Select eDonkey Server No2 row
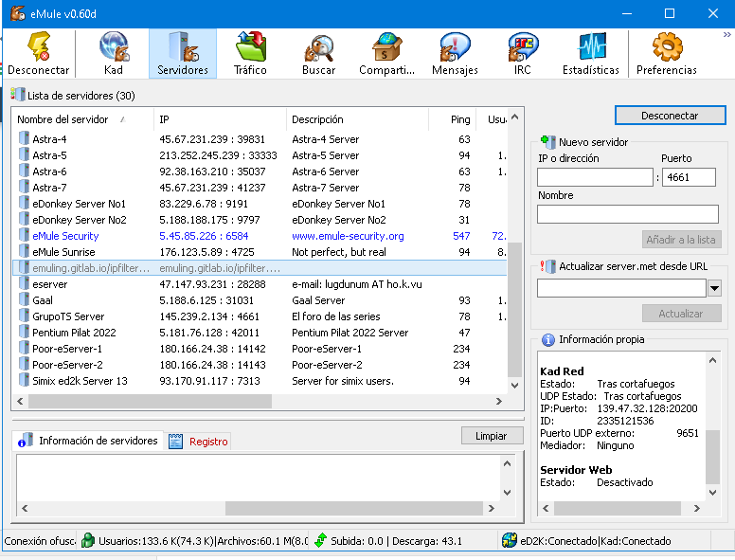This screenshot has height=560, width=735. [260, 220]
